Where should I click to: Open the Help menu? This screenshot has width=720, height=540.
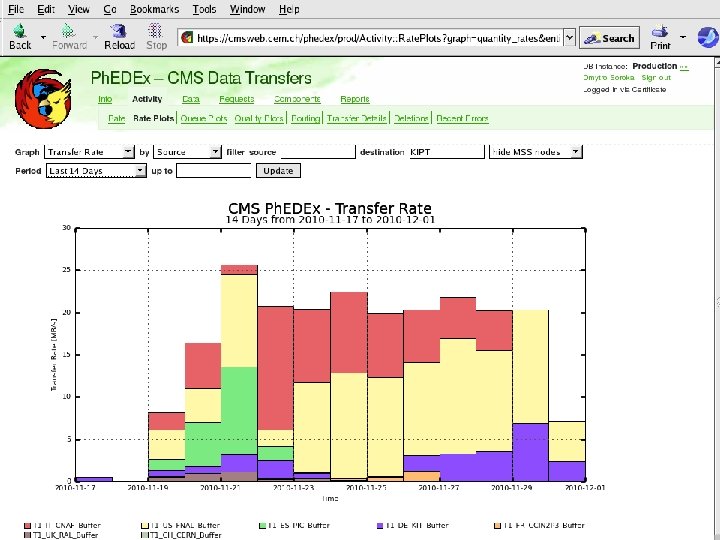[x=289, y=9]
